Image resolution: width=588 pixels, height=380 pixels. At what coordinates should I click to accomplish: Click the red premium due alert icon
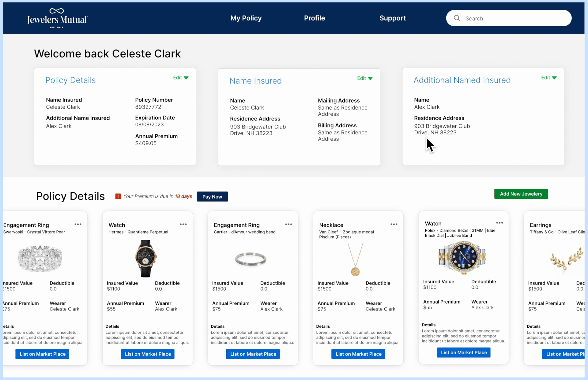pyautogui.click(x=118, y=196)
